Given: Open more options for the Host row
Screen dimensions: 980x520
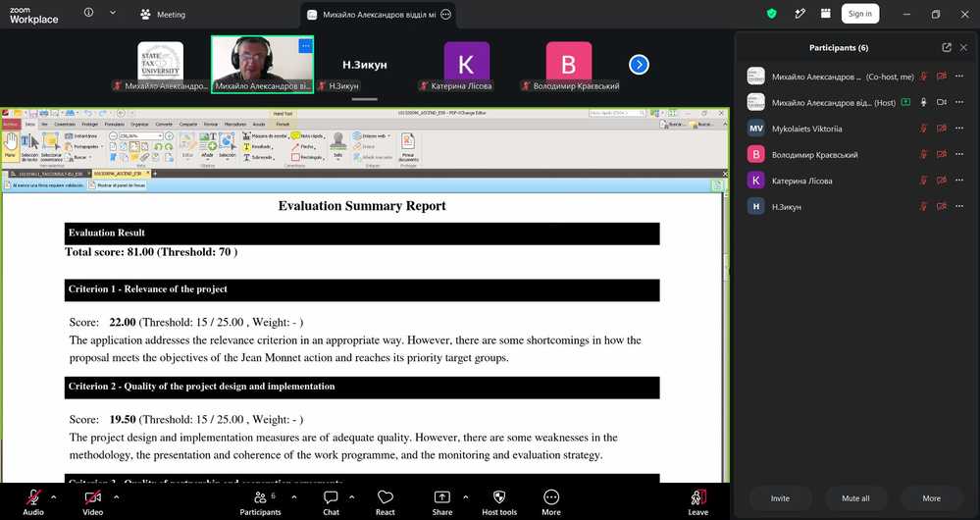Looking at the screenshot, I should [x=959, y=102].
